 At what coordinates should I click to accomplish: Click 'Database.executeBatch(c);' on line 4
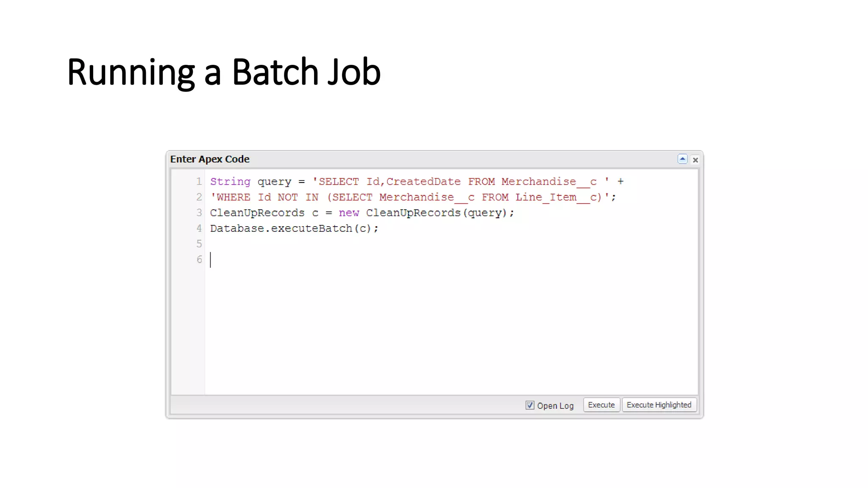tap(294, 228)
